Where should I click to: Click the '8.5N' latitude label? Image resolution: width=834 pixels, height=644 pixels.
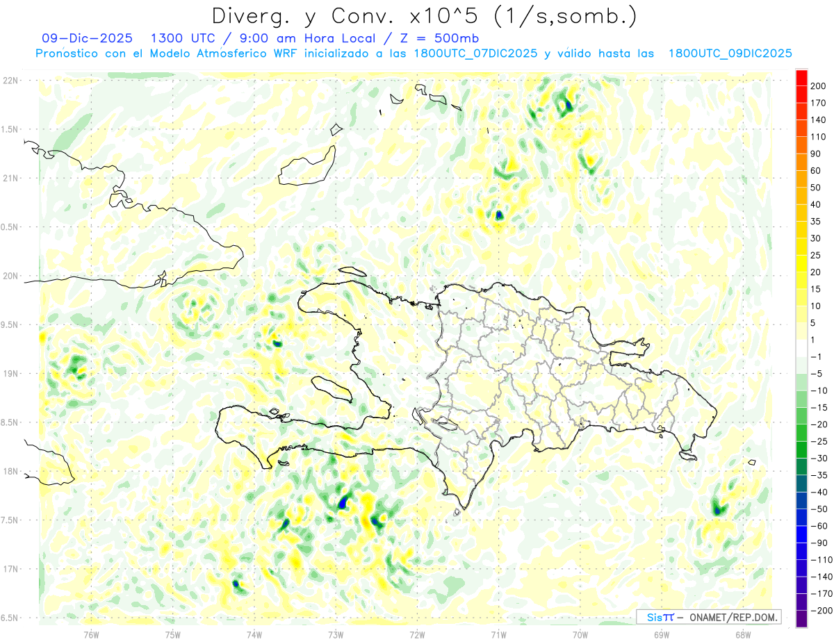click(x=10, y=422)
